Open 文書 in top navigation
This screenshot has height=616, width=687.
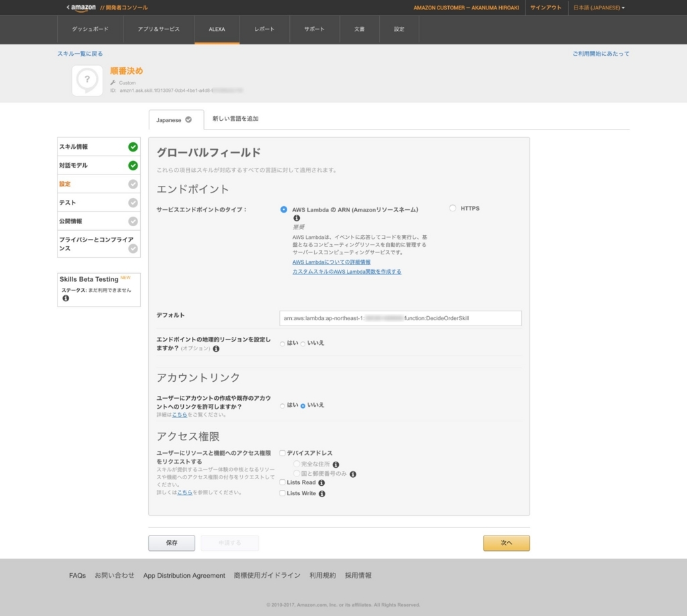(x=360, y=30)
